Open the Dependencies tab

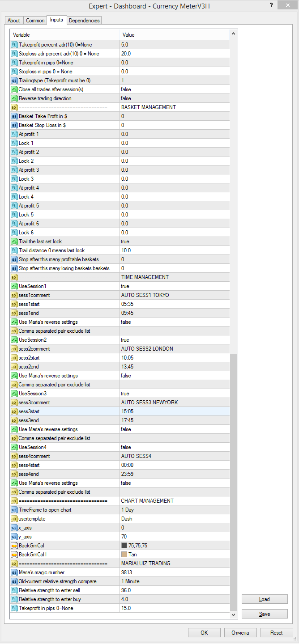coord(85,21)
